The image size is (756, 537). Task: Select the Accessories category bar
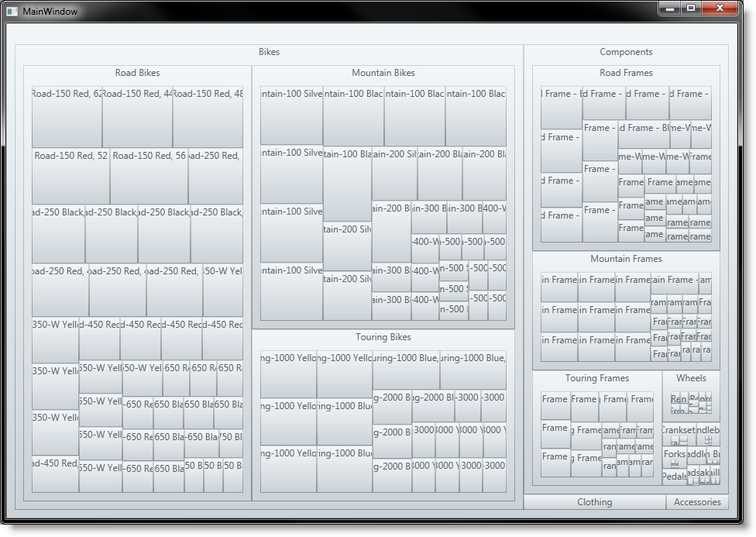pos(697,502)
